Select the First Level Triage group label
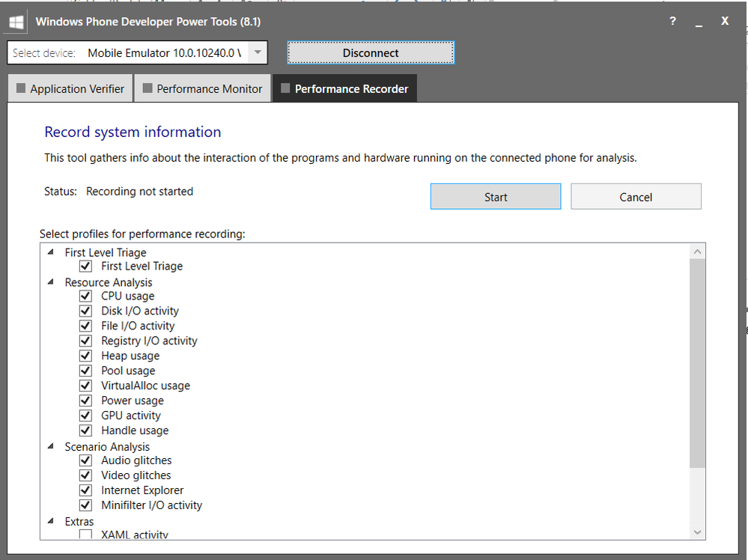748x560 pixels. coord(106,252)
